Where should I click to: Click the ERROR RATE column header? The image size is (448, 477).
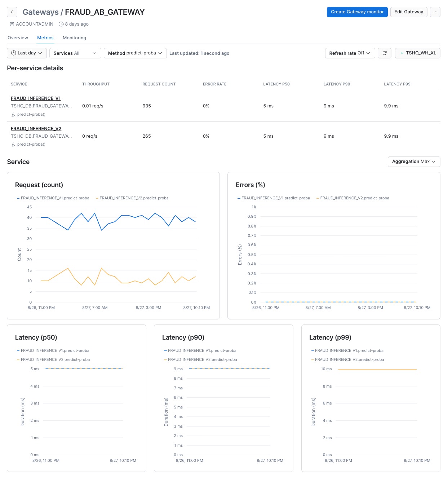pos(215,84)
